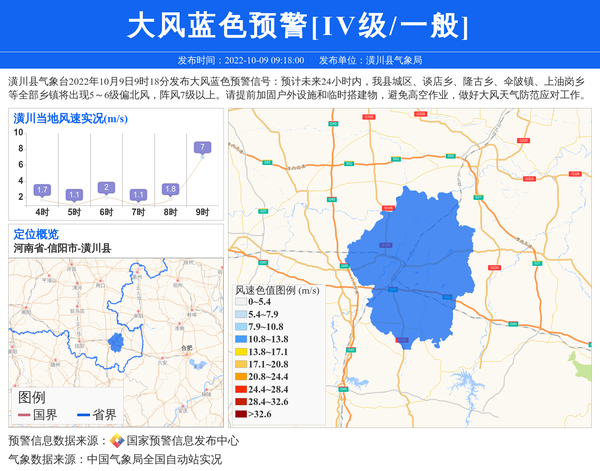
Task: Click the y-axis value 10
Action: pyautogui.click(x=18, y=132)
